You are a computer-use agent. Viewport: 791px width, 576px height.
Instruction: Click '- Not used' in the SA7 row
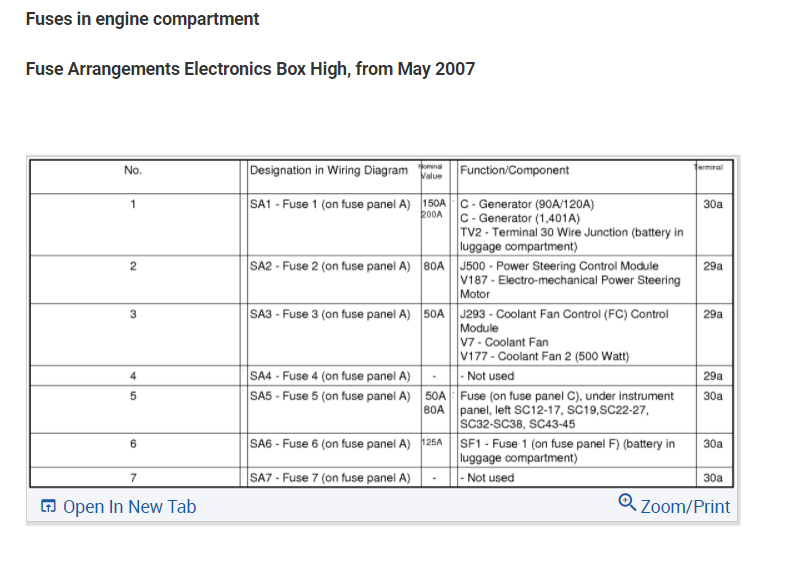pos(487,478)
